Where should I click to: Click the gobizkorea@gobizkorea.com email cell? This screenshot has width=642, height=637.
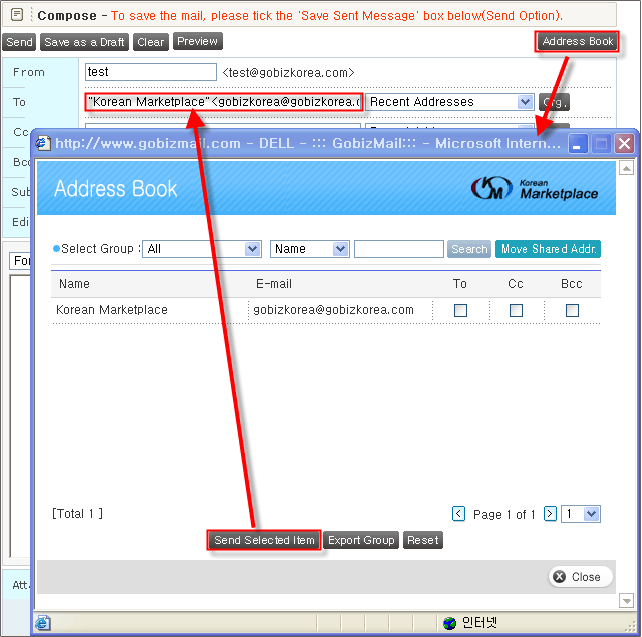coord(333,310)
